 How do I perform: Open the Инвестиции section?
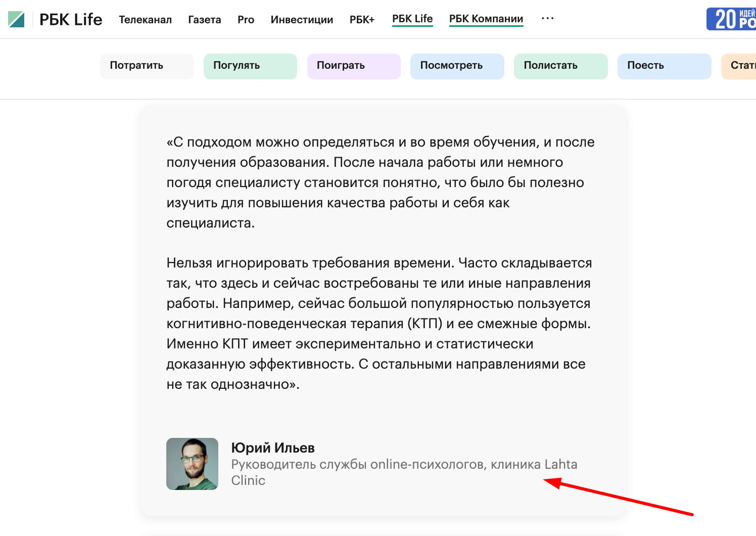click(x=301, y=19)
